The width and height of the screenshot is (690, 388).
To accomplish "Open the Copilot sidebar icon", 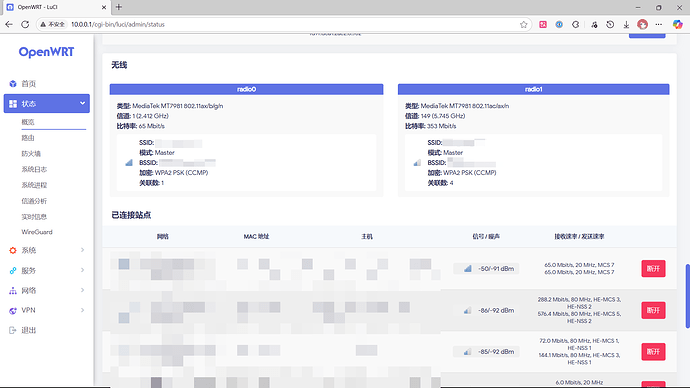I will 678,25.
